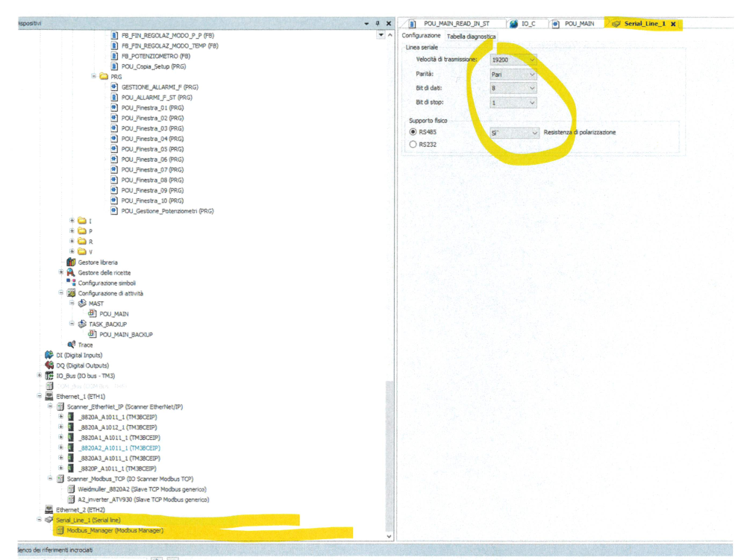Image resolution: width=735 pixels, height=560 pixels.
Task: Click the Gestore delle ricette icon
Action: coord(72,273)
